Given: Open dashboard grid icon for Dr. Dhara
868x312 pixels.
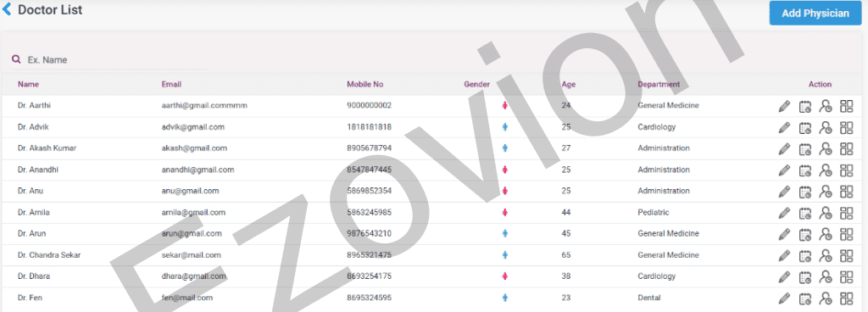Looking at the screenshot, I should click(x=847, y=276).
